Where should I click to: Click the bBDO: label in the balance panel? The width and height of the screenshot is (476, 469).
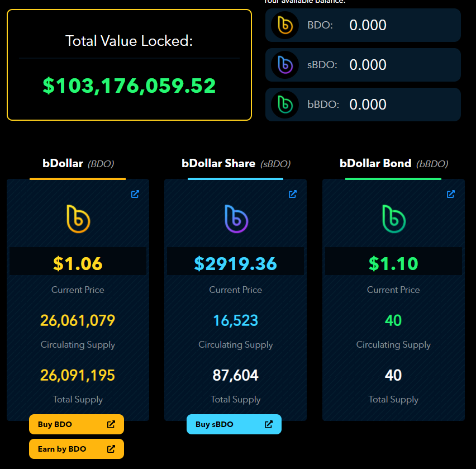[323, 105]
